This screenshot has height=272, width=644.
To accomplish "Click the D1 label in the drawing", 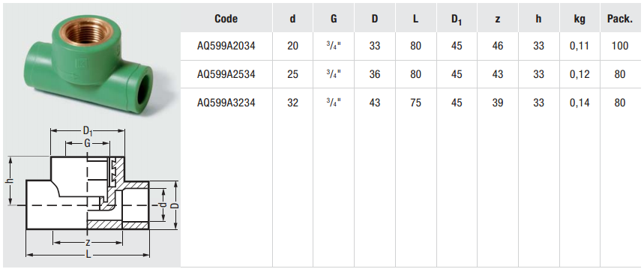I will coord(88,131).
